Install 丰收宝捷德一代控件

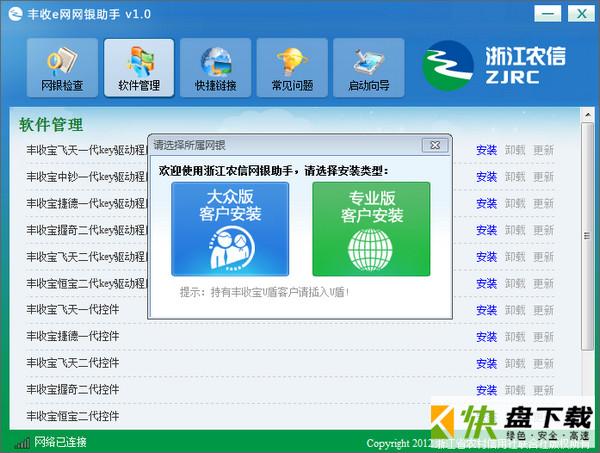pyautogui.click(x=486, y=337)
